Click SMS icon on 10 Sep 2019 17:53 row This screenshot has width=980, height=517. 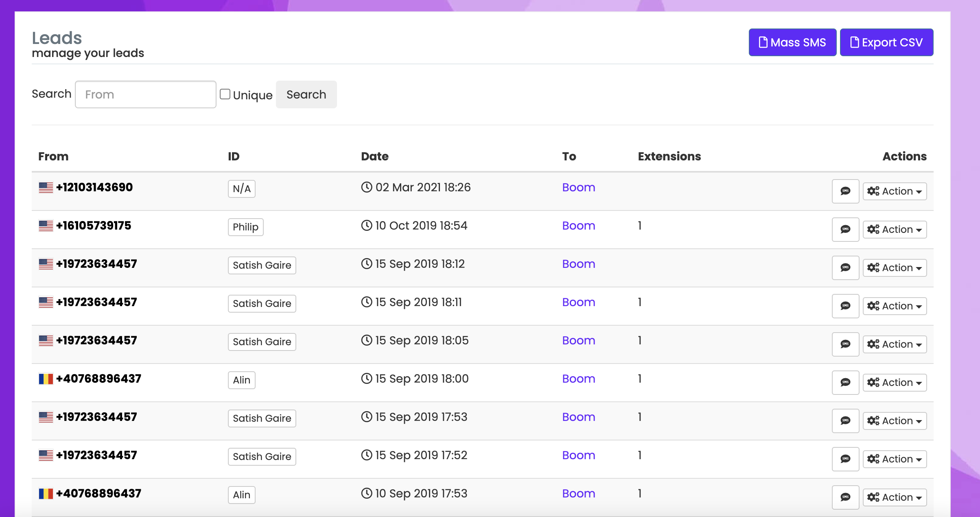tap(845, 497)
